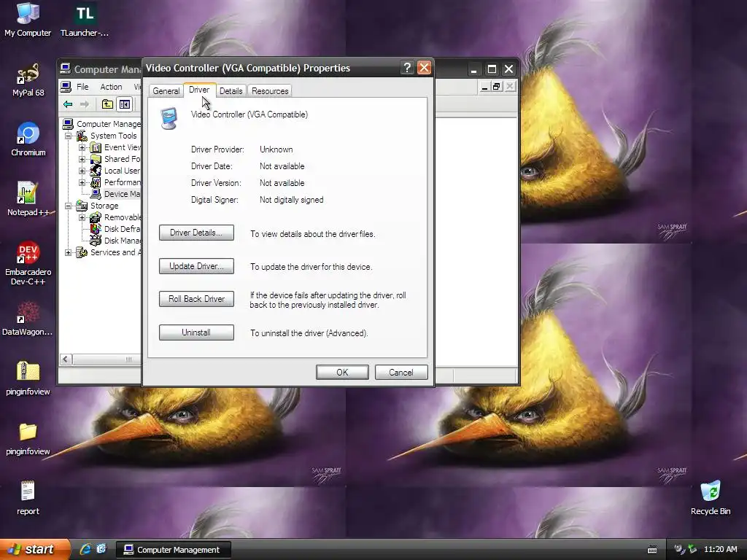Click the first system tray notification icon

(679, 549)
